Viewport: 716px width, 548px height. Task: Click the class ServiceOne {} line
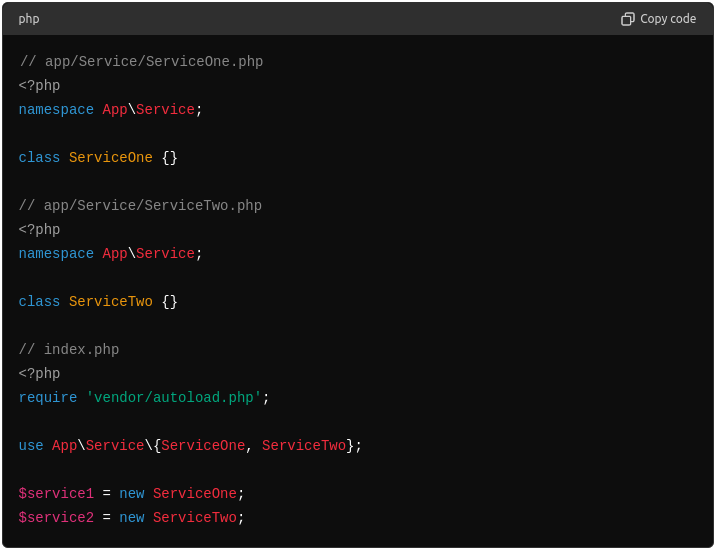click(x=98, y=158)
